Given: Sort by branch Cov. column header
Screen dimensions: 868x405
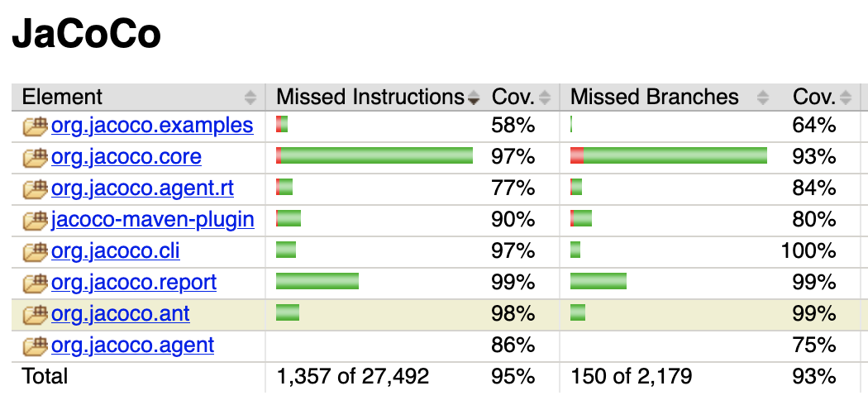Looking at the screenshot, I should [814, 97].
